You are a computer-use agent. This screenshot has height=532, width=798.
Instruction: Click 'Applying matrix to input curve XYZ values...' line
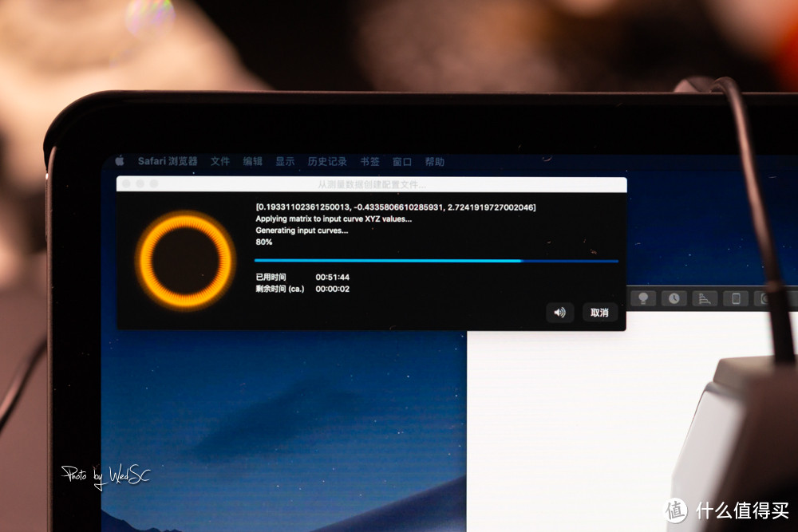click(334, 219)
